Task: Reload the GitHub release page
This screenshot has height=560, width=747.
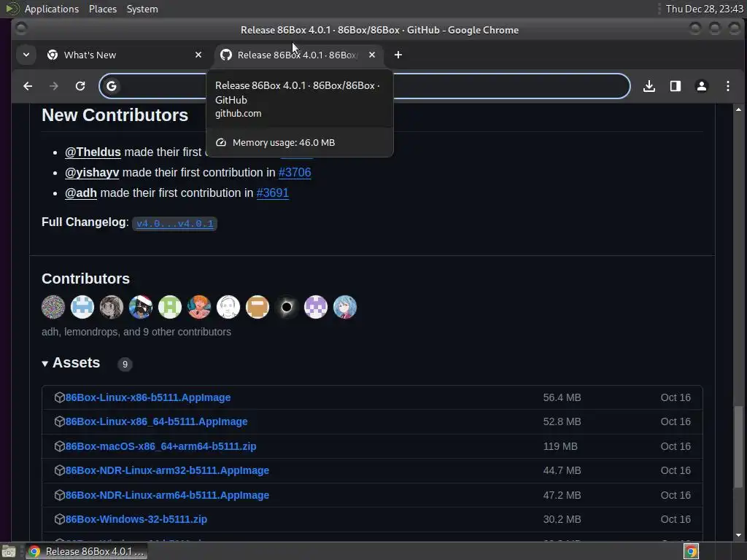Action: pyautogui.click(x=80, y=86)
